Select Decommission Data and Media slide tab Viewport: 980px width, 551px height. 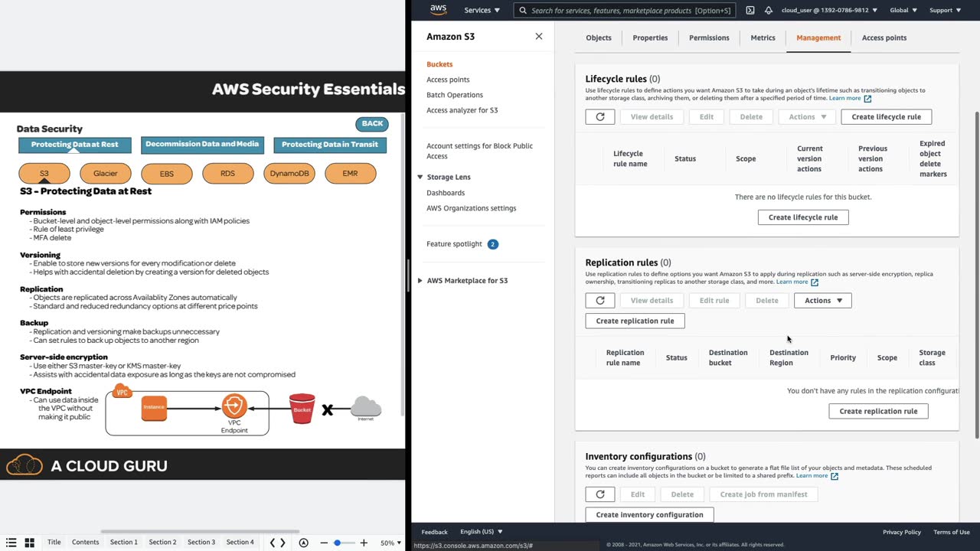click(x=202, y=145)
